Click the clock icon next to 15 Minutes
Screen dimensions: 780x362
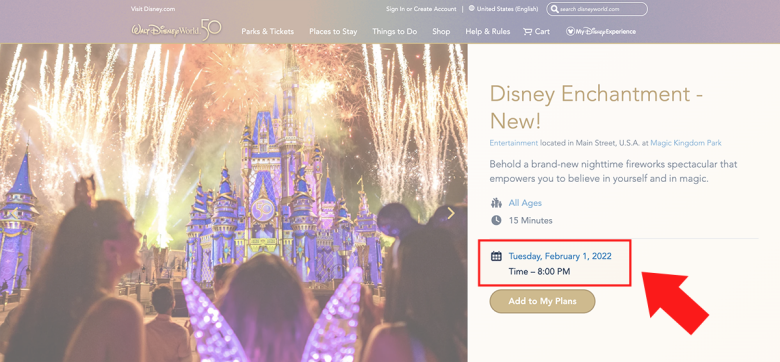pos(496,220)
